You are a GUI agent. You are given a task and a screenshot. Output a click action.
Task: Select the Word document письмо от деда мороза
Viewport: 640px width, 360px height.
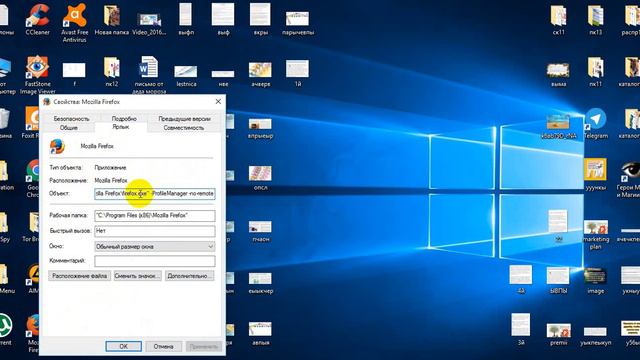coord(149,75)
